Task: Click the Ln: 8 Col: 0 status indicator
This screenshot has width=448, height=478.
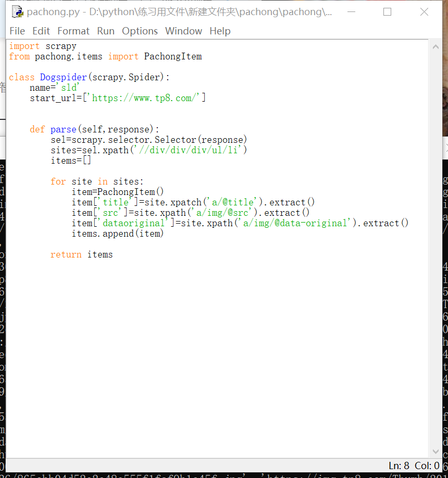Action: (414, 465)
